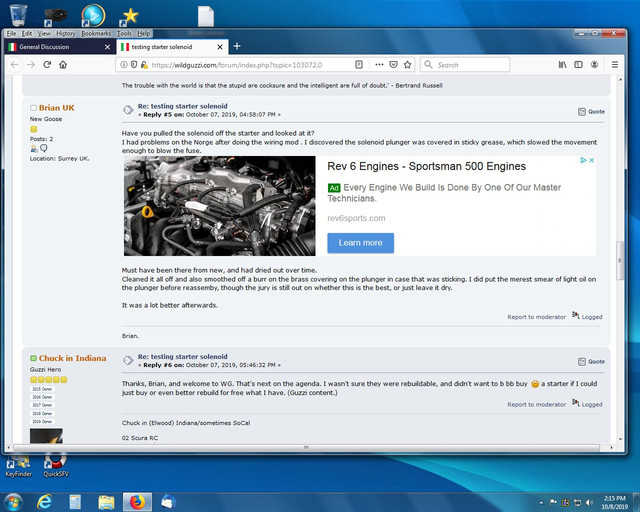Click the Learn more ad button

coord(360,243)
